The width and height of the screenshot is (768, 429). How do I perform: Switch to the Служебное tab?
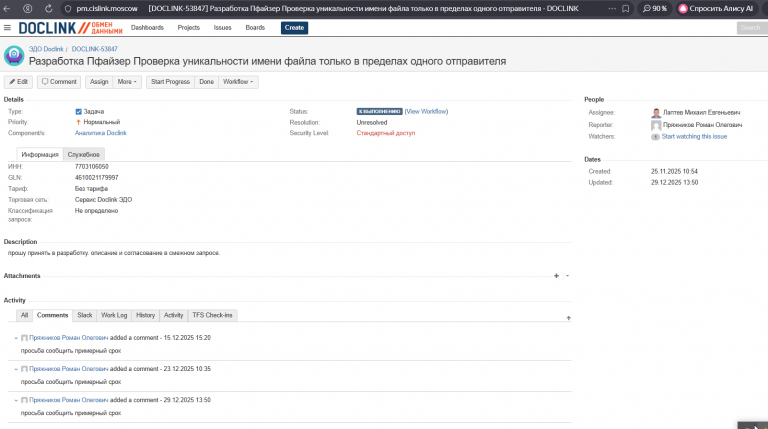[x=83, y=154]
